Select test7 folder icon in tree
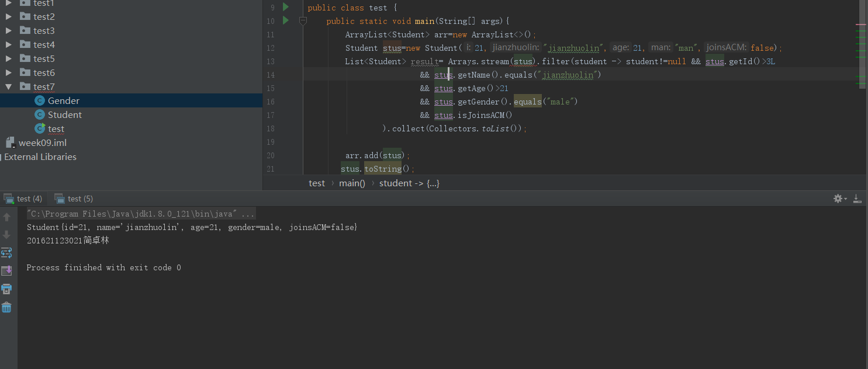 [x=25, y=86]
